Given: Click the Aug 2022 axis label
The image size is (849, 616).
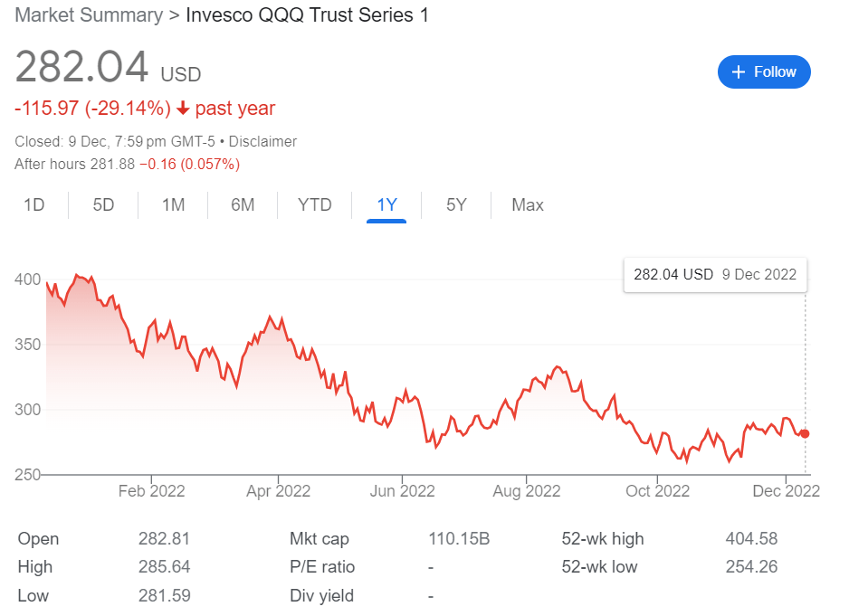Looking at the screenshot, I should (527, 491).
